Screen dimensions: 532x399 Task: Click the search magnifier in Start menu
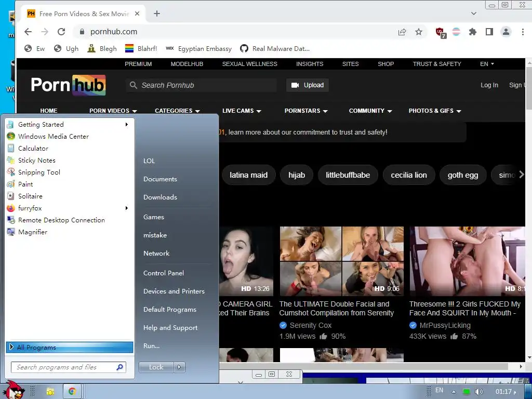tap(119, 367)
